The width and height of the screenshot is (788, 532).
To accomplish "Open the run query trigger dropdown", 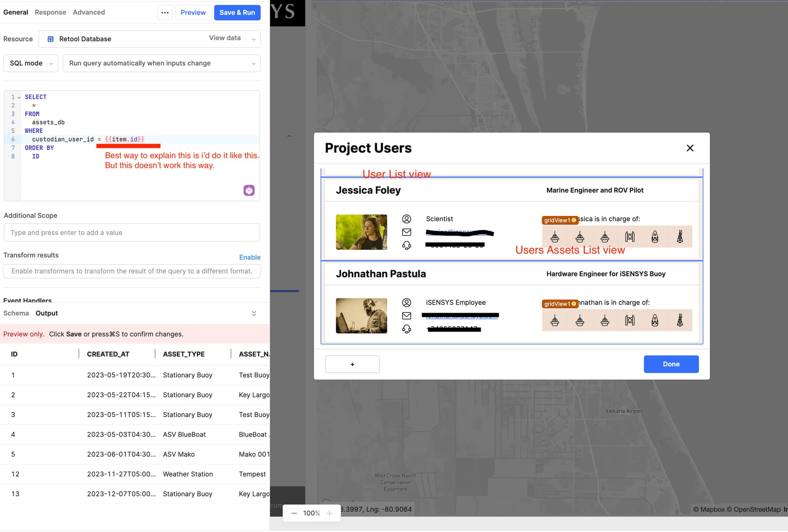I will pyautogui.click(x=161, y=63).
